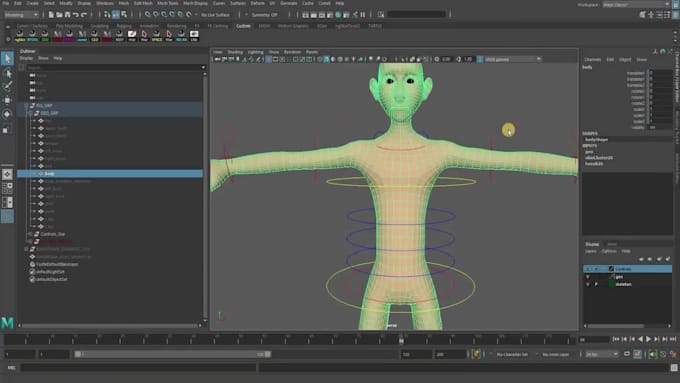Activate the Scale tool in toolbox
This screenshot has width=680, height=383.
coord(7,129)
